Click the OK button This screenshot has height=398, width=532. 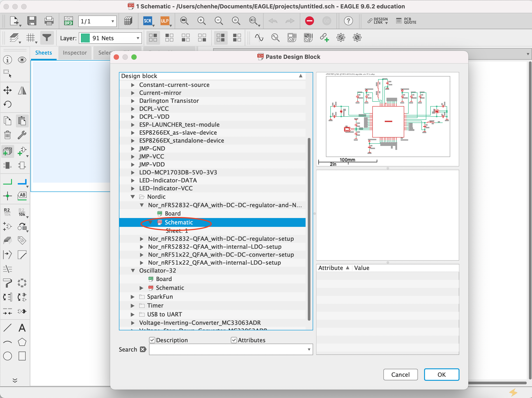[442, 374]
